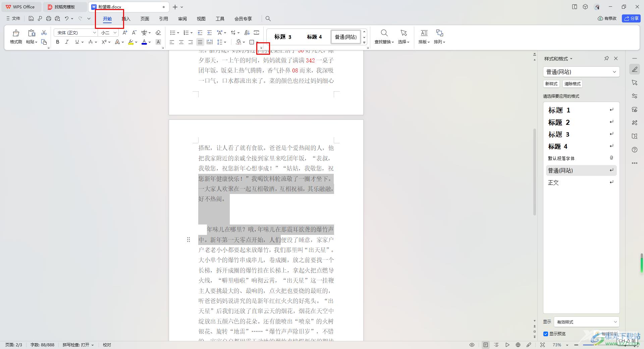Open the View ribbon tab
Viewport: 644px width, 349px height.
(201, 18)
